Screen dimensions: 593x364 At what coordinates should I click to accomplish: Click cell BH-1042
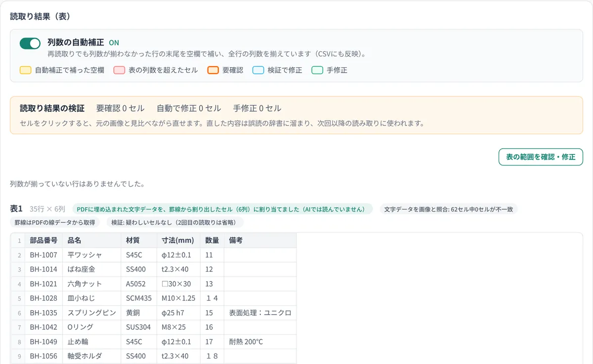pos(43,327)
